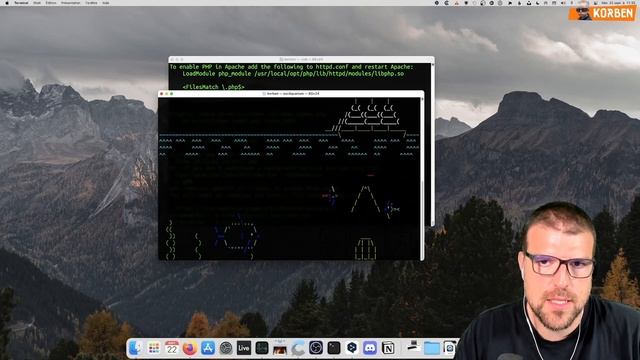Screen dimensions: 640x360
Task: Open the Shell menu in the menu bar
Action: point(37,3)
